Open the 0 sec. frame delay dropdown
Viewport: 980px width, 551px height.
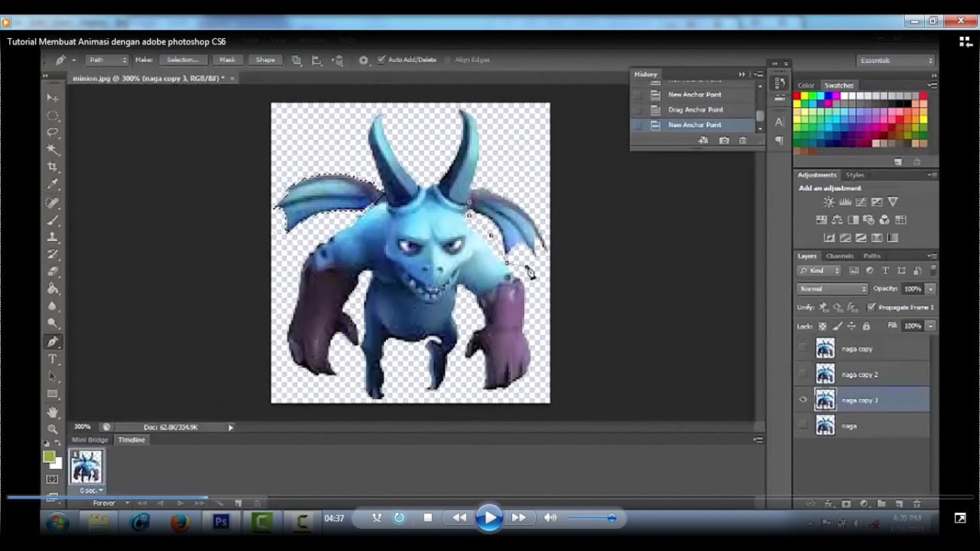(x=91, y=490)
